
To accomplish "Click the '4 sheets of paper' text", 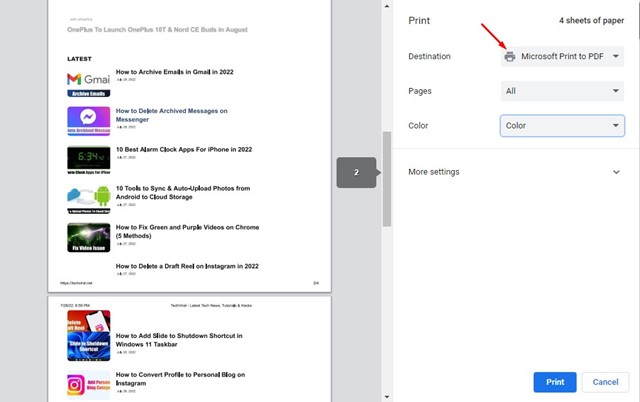I will coord(591,20).
